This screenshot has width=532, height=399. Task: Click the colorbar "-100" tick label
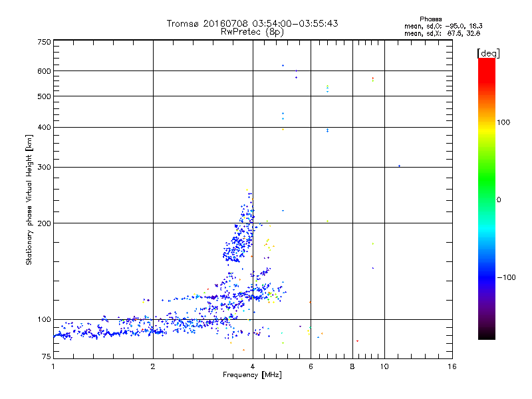tap(507, 277)
